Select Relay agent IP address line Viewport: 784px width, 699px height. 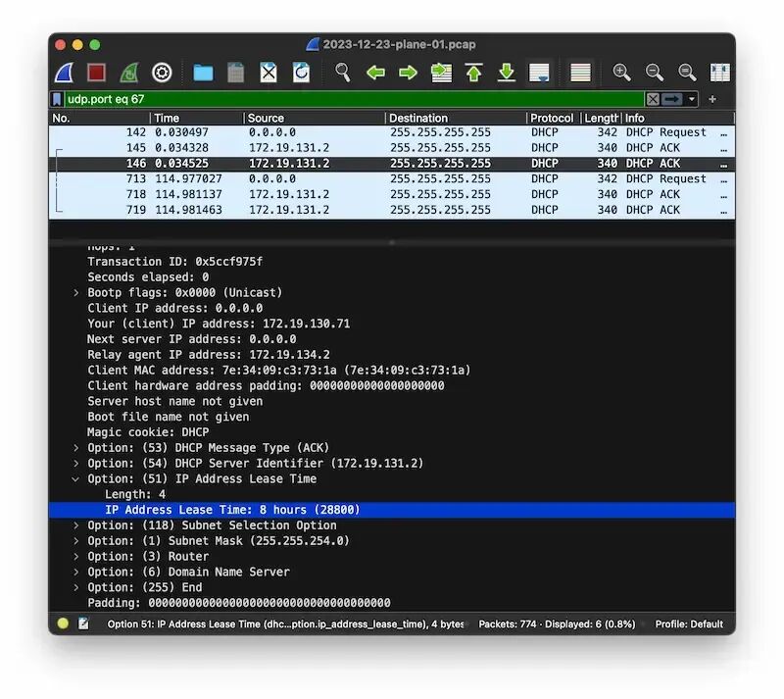pyautogui.click(x=209, y=355)
